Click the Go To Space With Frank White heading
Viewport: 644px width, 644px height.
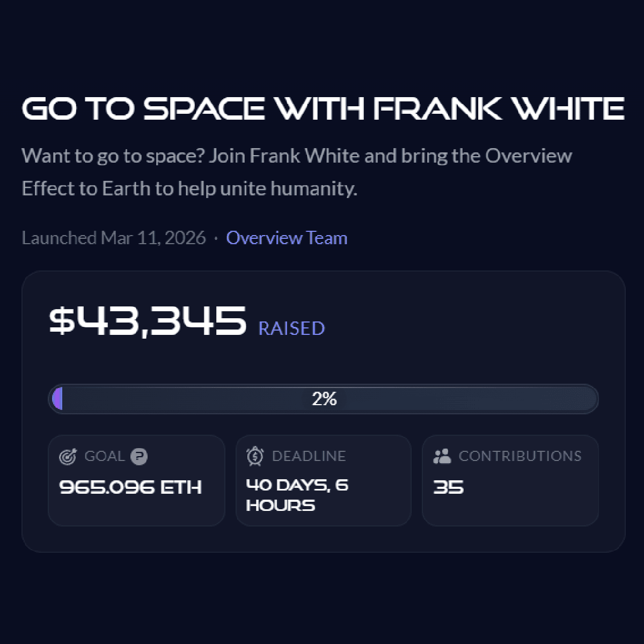(323, 108)
